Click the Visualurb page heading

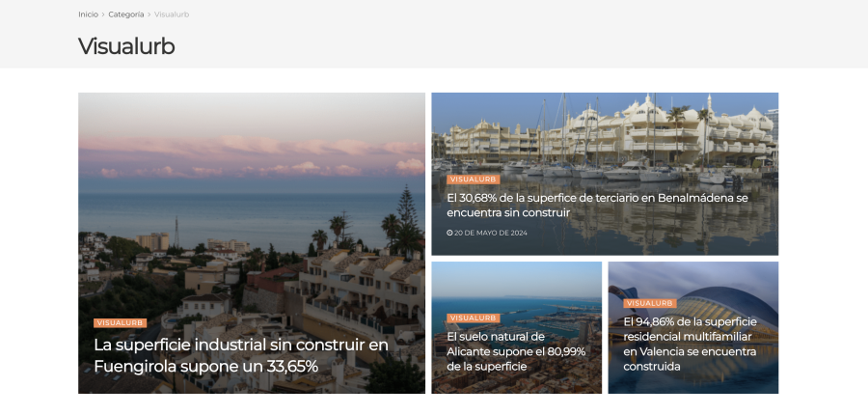[126, 46]
